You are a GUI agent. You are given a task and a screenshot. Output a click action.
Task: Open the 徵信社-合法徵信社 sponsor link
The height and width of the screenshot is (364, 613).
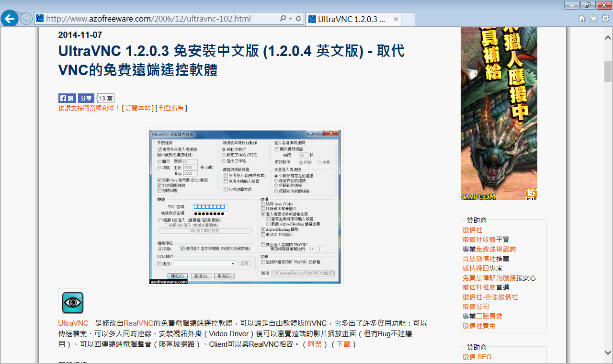point(490,297)
